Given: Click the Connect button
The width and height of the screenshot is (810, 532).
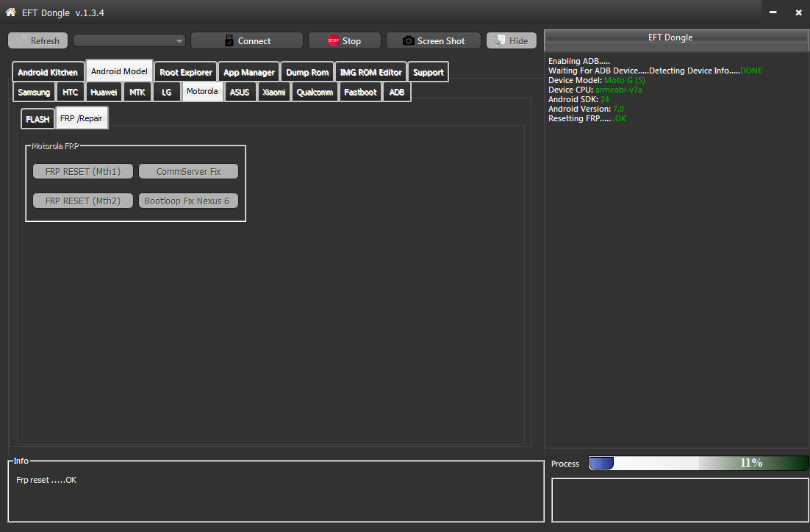Looking at the screenshot, I should coord(247,41).
